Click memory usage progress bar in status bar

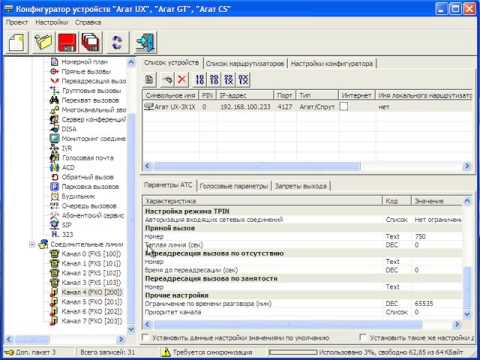(293, 352)
